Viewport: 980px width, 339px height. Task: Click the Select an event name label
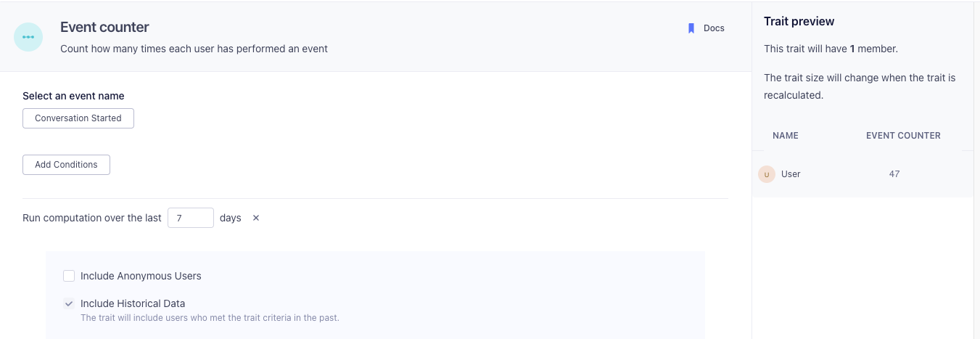point(73,96)
